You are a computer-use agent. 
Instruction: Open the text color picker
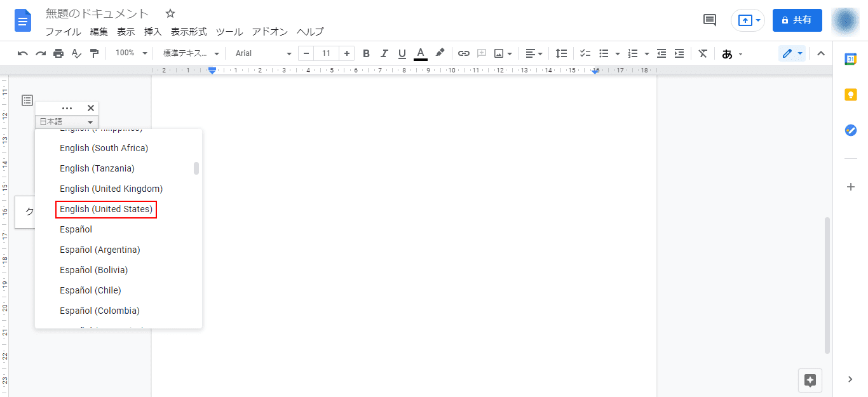click(420, 53)
